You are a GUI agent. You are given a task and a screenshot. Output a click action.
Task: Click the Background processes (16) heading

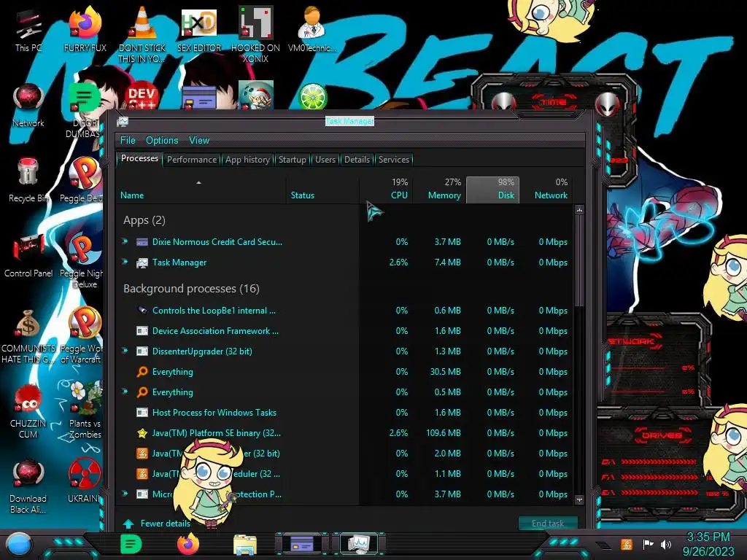(x=191, y=289)
